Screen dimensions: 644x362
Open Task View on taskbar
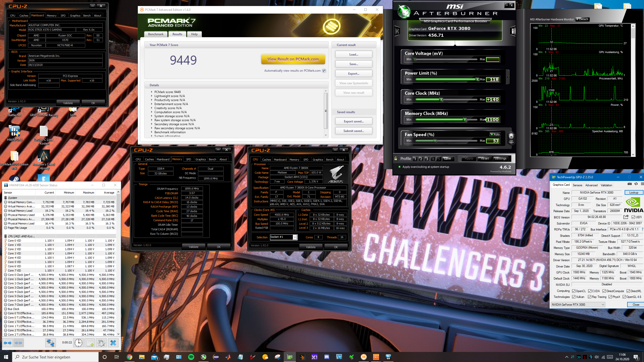(x=117, y=357)
